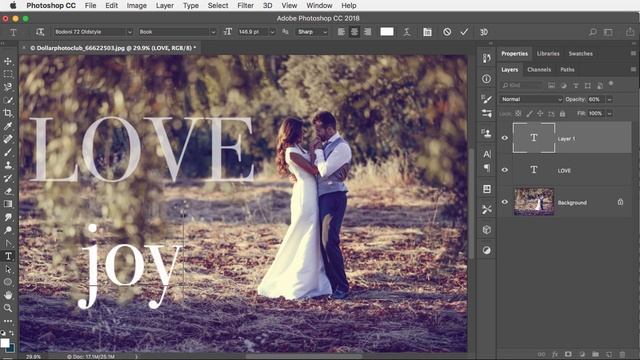Image resolution: width=640 pixels, height=360 pixels.
Task: Open the Edit Toolbar three-dots button
Action: [8, 321]
